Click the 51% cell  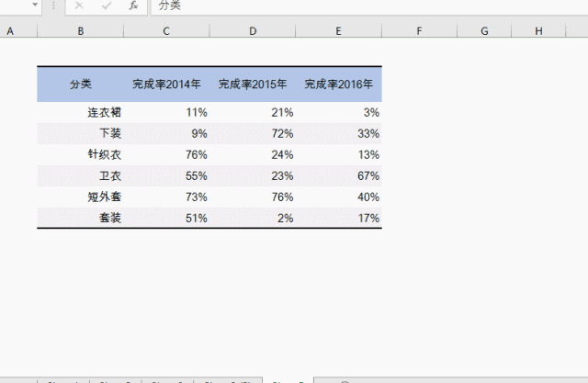pos(166,218)
